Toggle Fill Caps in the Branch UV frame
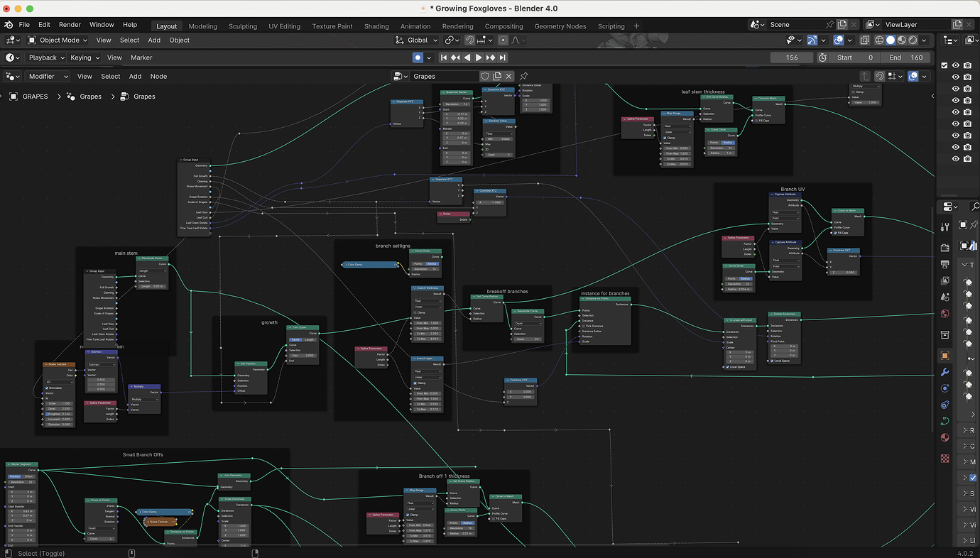The image size is (980, 558). [x=835, y=233]
